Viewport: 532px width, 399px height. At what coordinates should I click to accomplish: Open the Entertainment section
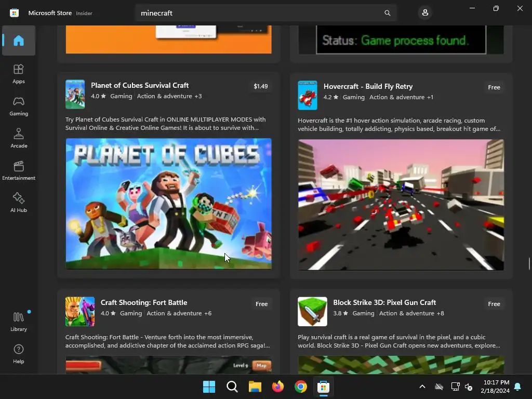(19, 170)
